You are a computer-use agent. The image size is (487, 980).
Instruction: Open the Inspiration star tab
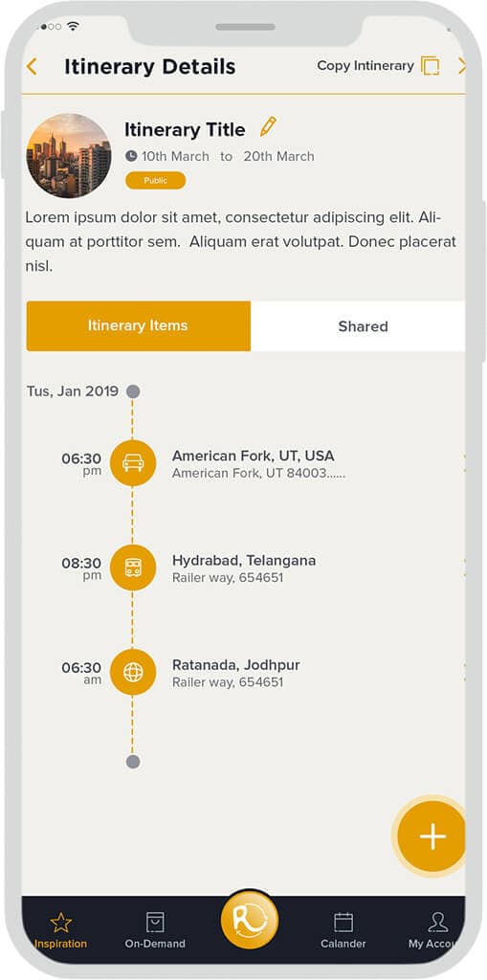(x=60, y=930)
